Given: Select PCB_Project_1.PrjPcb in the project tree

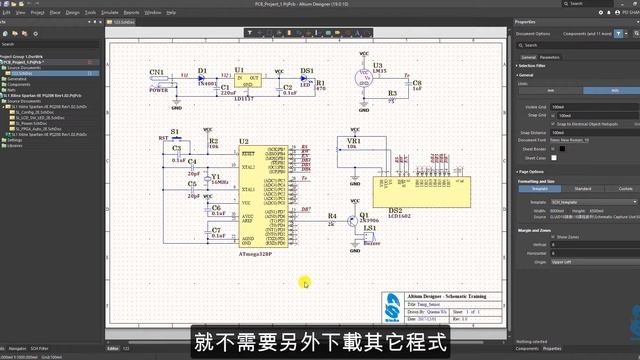Looking at the screenshot, I should 23,62.
